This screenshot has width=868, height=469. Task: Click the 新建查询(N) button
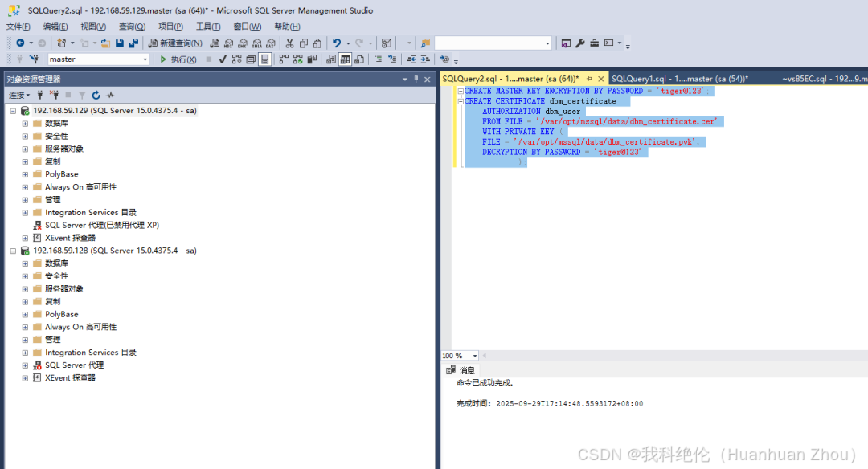[175, 43]
